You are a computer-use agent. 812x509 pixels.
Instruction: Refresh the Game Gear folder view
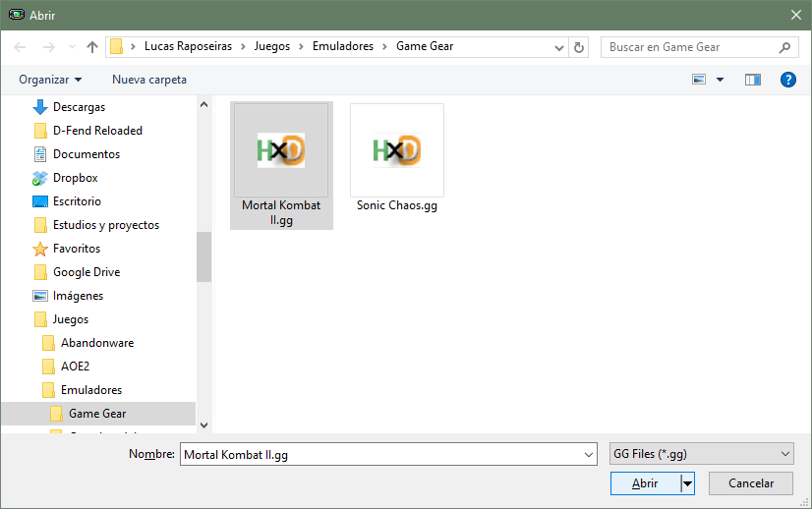coord(579,47)
